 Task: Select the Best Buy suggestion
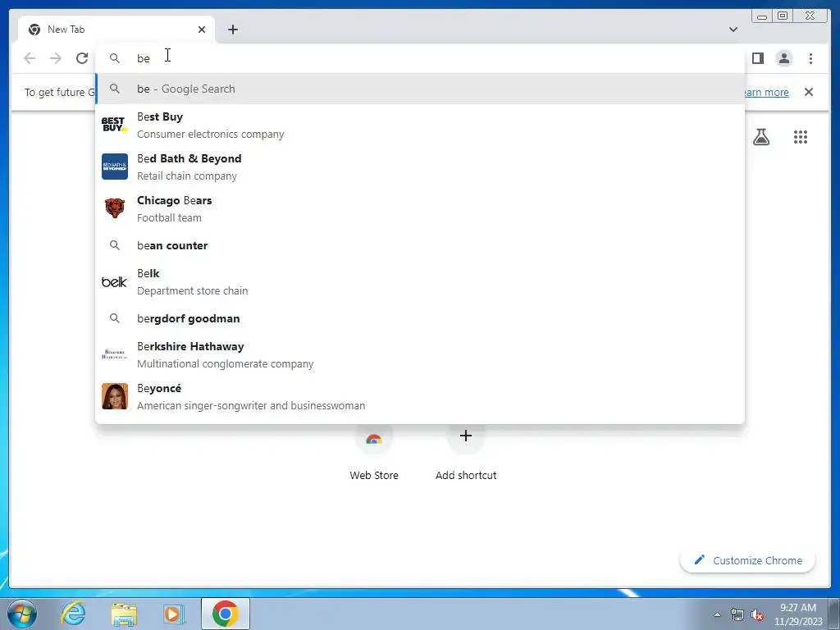420,125
